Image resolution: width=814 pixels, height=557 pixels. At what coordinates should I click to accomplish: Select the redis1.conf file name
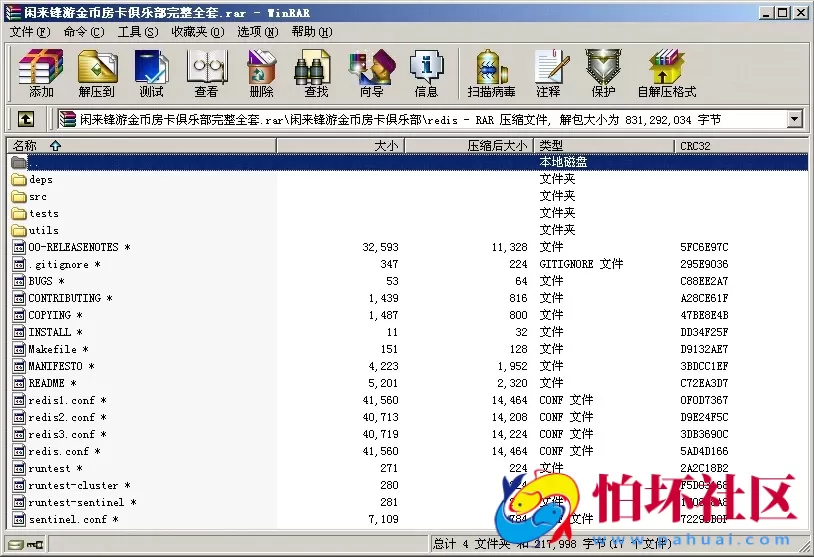(x=61, y=400)
